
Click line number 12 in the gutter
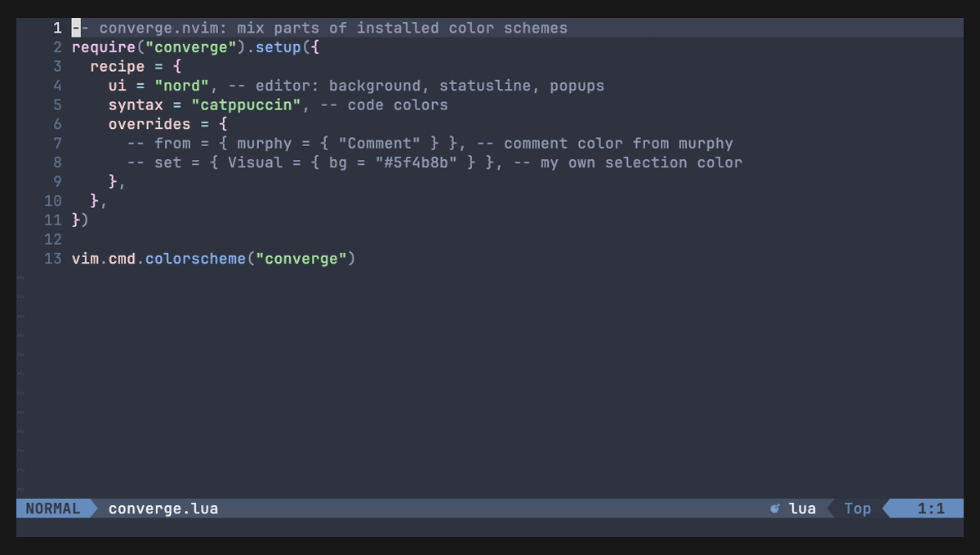53,239
